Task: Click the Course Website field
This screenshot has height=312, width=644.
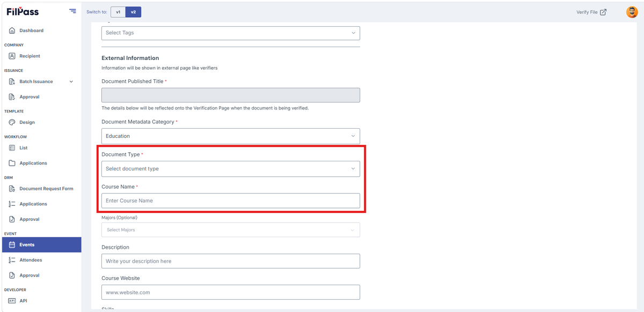Action: [x=231, y=292]
